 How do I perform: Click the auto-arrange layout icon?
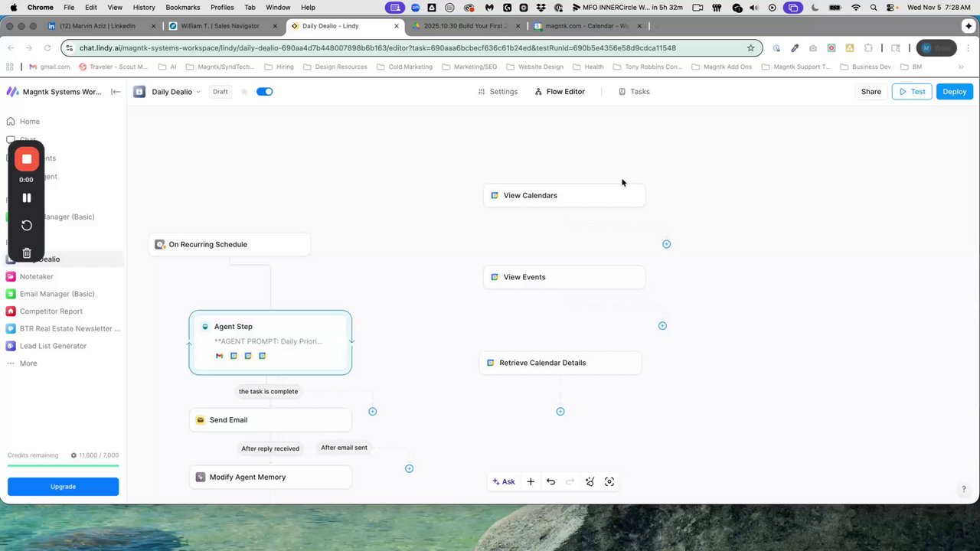click(590, 482)
